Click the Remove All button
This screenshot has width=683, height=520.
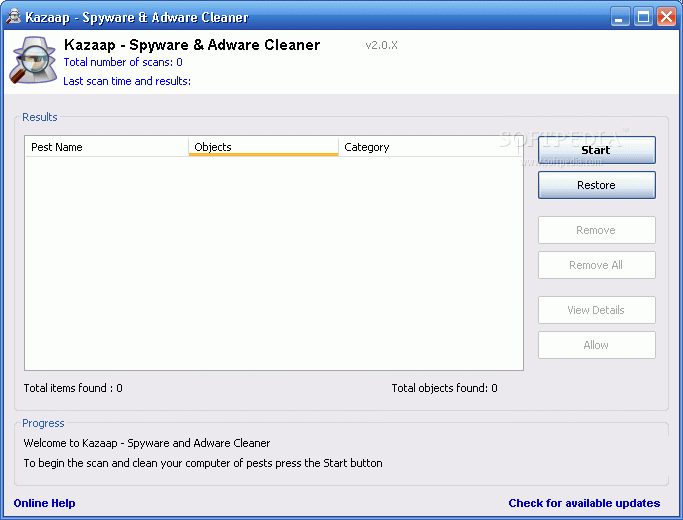coord(596,265)
